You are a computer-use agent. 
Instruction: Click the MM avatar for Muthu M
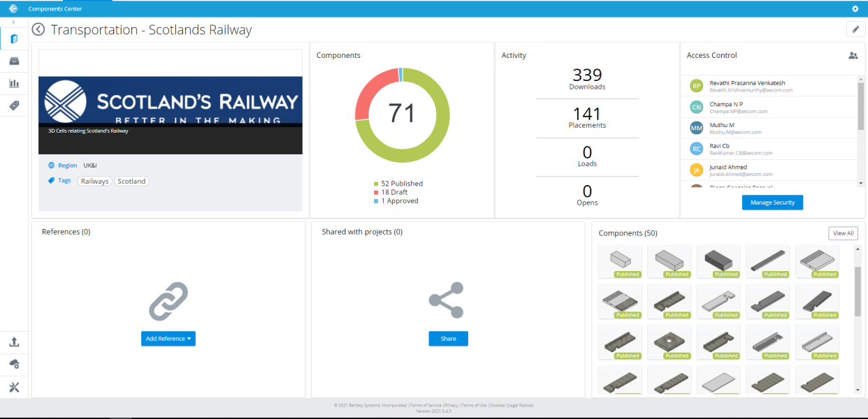[696, 128]
